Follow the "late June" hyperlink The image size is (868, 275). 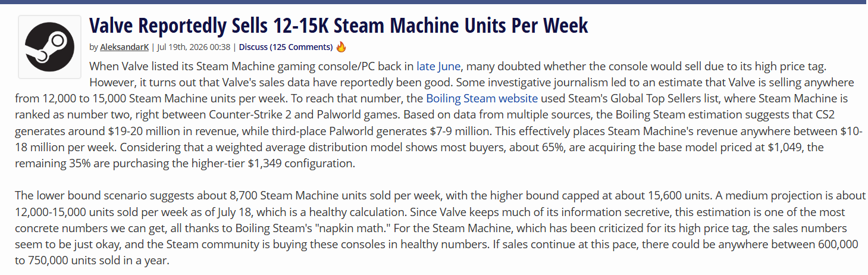438,66
